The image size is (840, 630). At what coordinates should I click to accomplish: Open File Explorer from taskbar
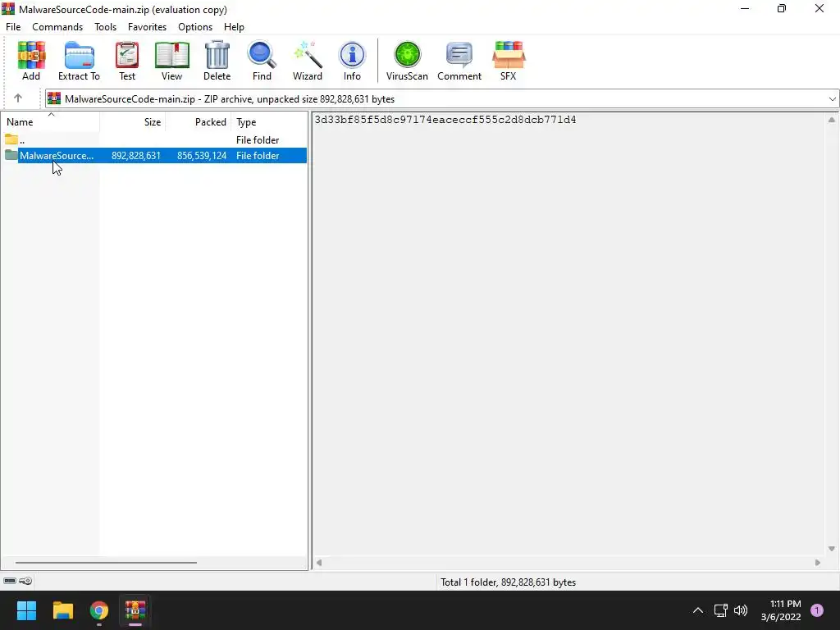coord(62,610)
